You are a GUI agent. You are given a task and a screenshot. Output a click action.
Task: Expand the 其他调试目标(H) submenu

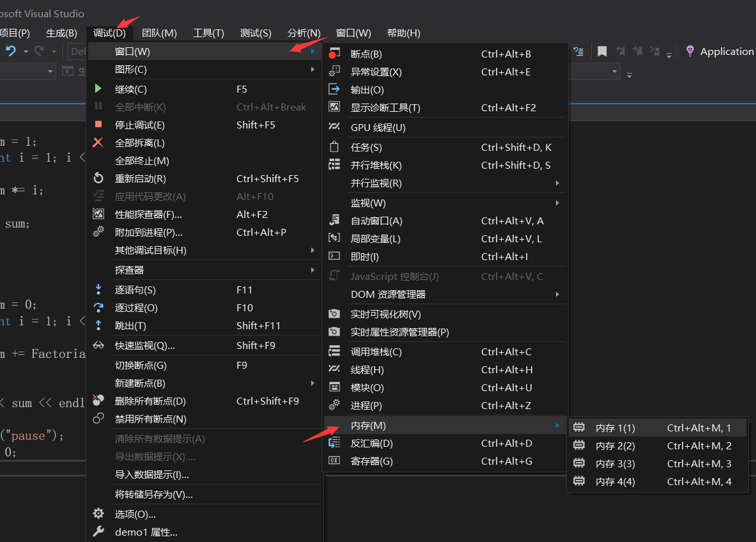[x=205, y=250]
